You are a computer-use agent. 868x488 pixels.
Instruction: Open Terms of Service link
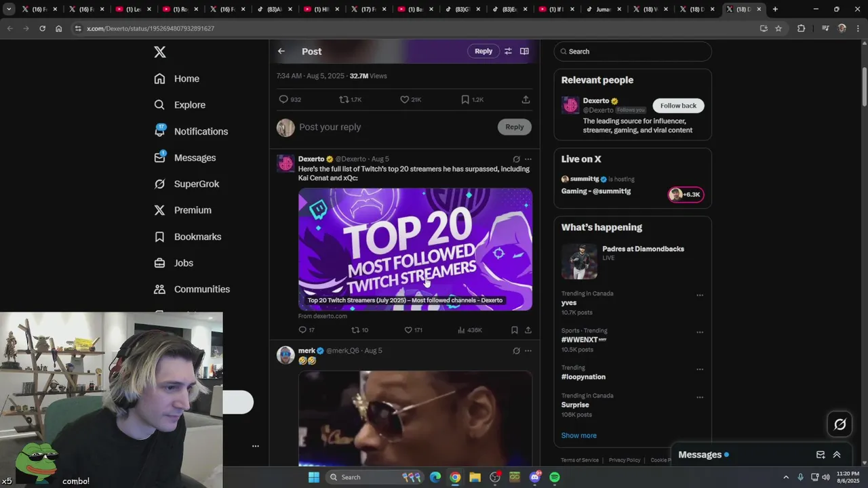(x=580, y=460)
